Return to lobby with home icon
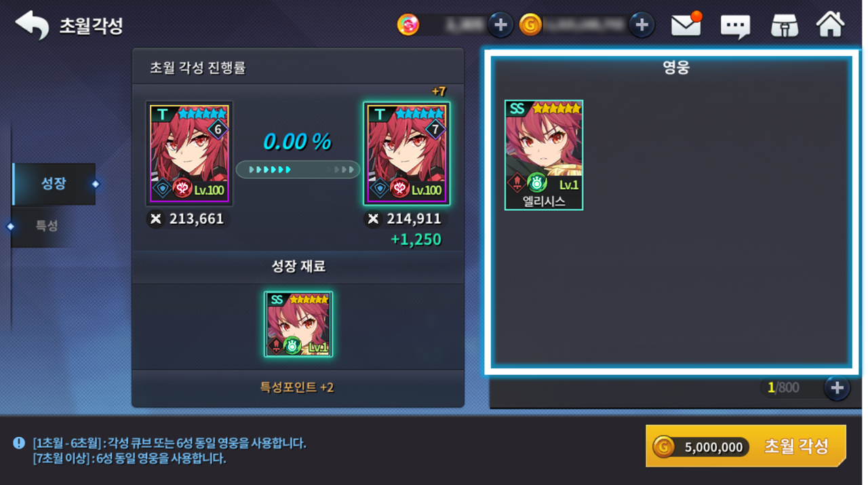Screen dimensions: 868x485 click(x=830, y=24)
